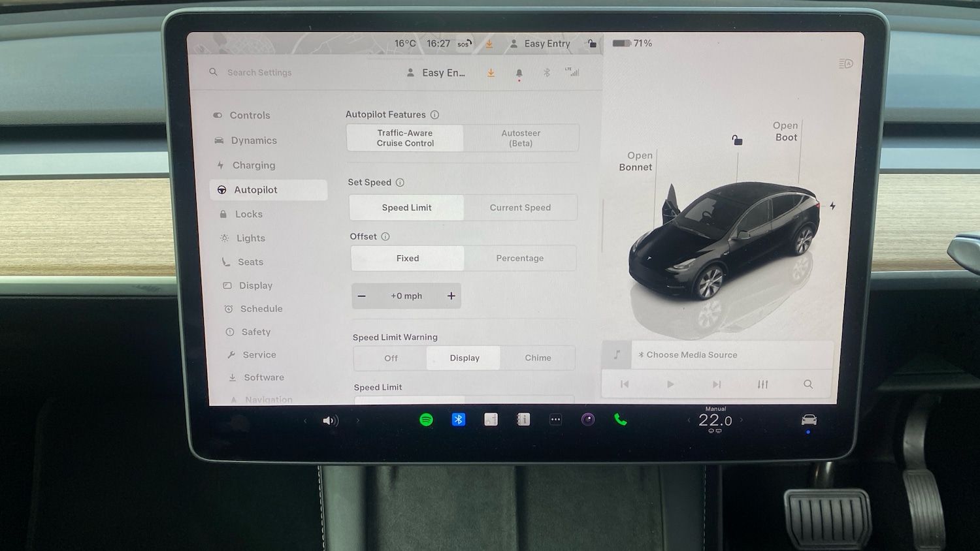Enable Autosteer (Beta) option
Screen dimensions: 980x551
pos(521,138)
